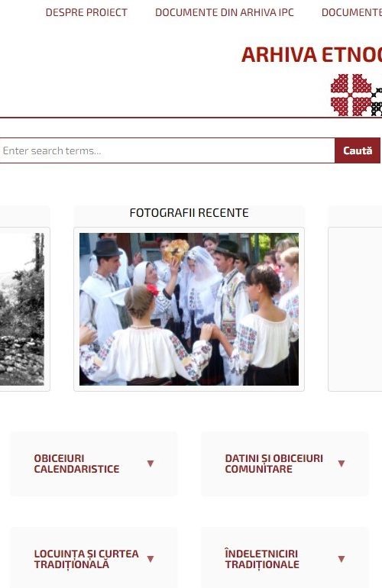Click the embroidered cross-stitch logo
Viewport: 382px width, 588px height.
[356, 95]
